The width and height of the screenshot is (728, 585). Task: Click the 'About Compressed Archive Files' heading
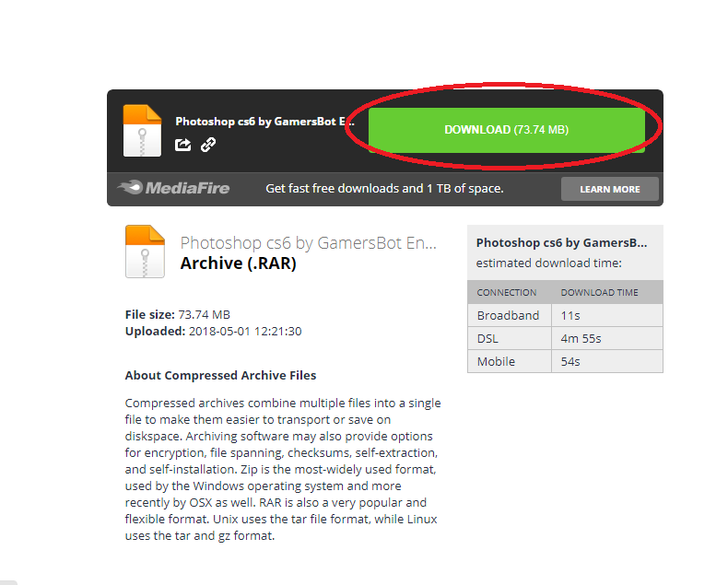[x=220, y=375]
